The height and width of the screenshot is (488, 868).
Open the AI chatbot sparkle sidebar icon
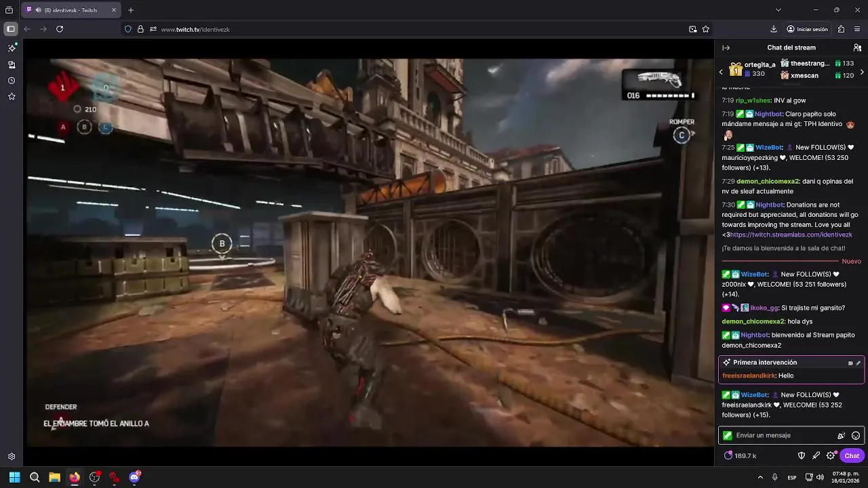(12, 48)
